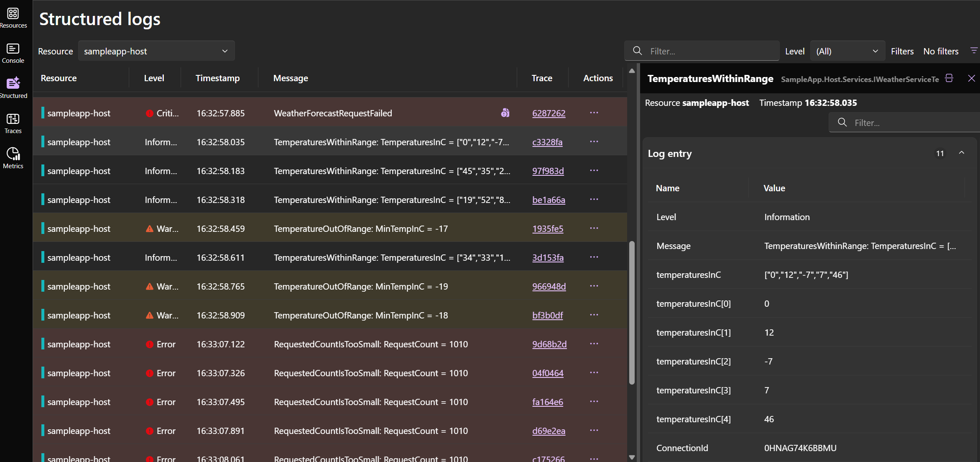
Task: Click the Error icon at 16:33:07.122
Action: tap(149, 344)
